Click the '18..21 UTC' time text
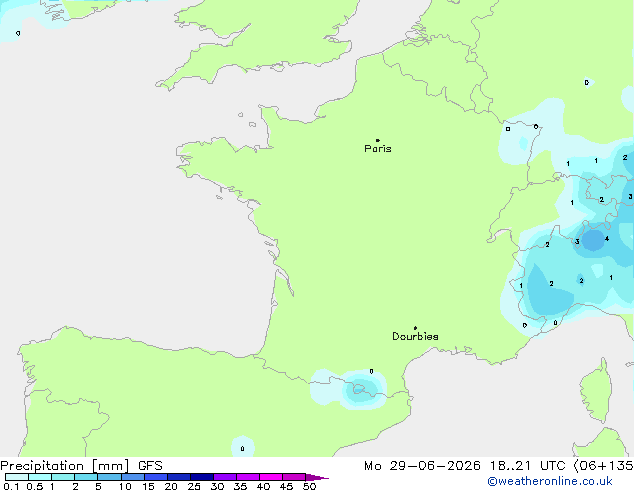This screenshot has width=634, height=490. click(x=527, y=466)
